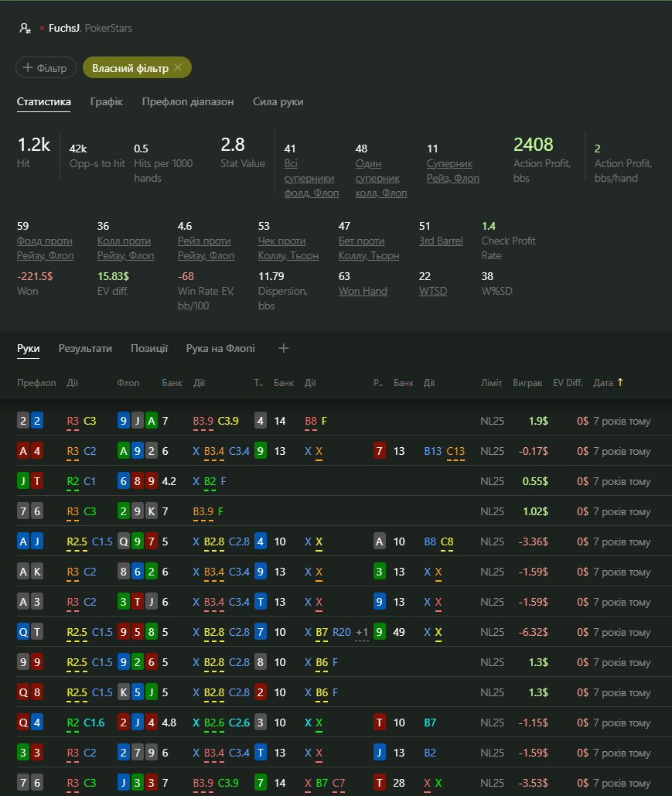Select the Q 4 preflop hand cards

coord(30,723)
